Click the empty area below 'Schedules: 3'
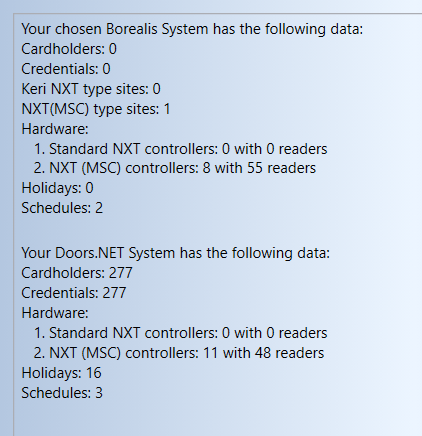Viewport: 422px width, 436px height. click(217, 418)
